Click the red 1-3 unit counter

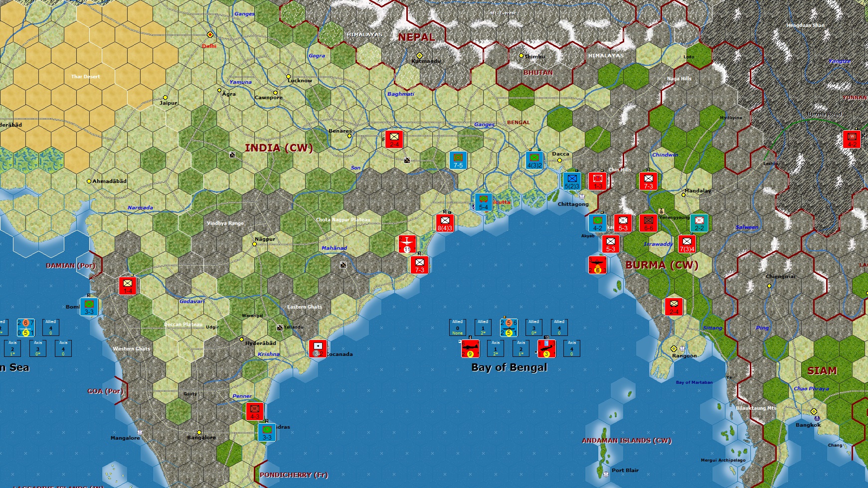pyautogui.click(x=597, y=181)
